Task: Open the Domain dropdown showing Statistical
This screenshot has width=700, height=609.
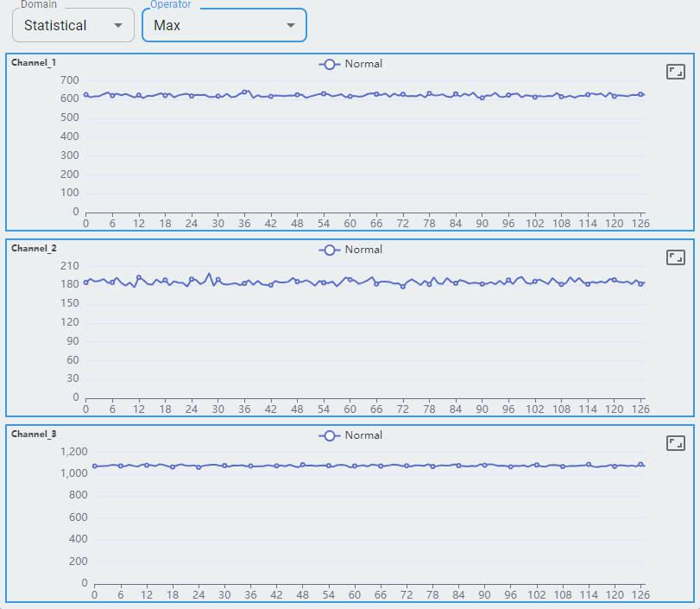Action: (x=73, y=25)
